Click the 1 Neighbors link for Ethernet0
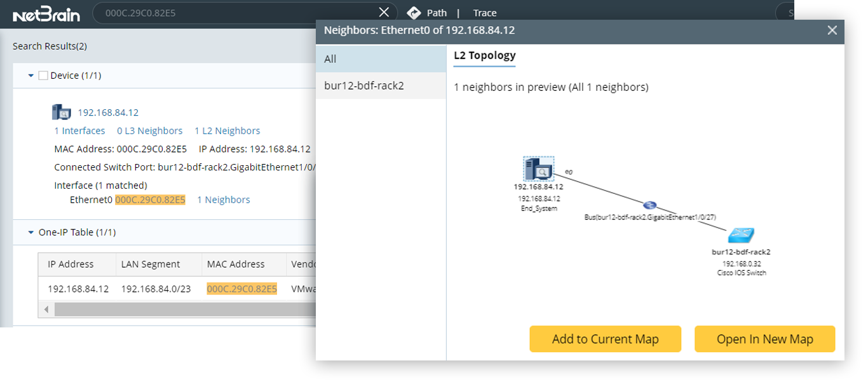 (x=223, y=200)
